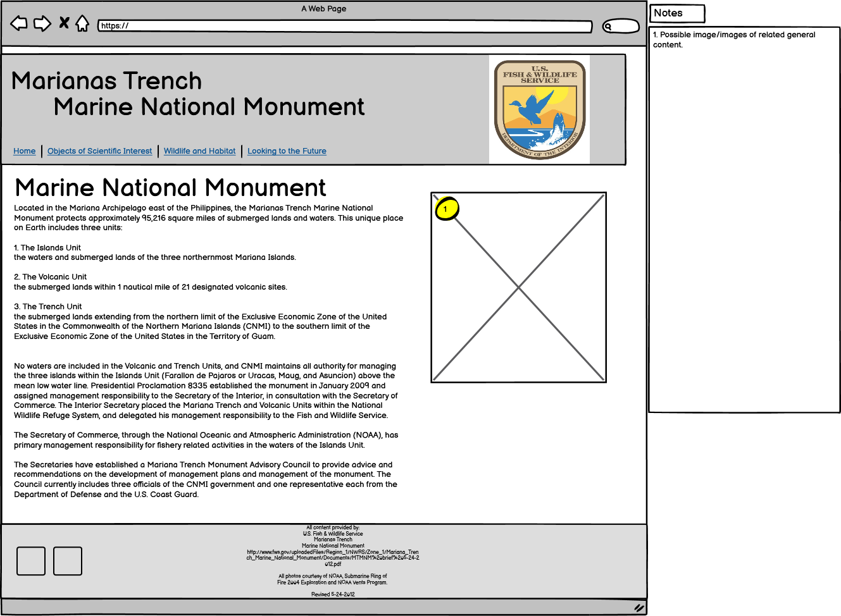
Task: Click the first square icon in the footer
Action: pyautogui.click(x=30, y=561)
